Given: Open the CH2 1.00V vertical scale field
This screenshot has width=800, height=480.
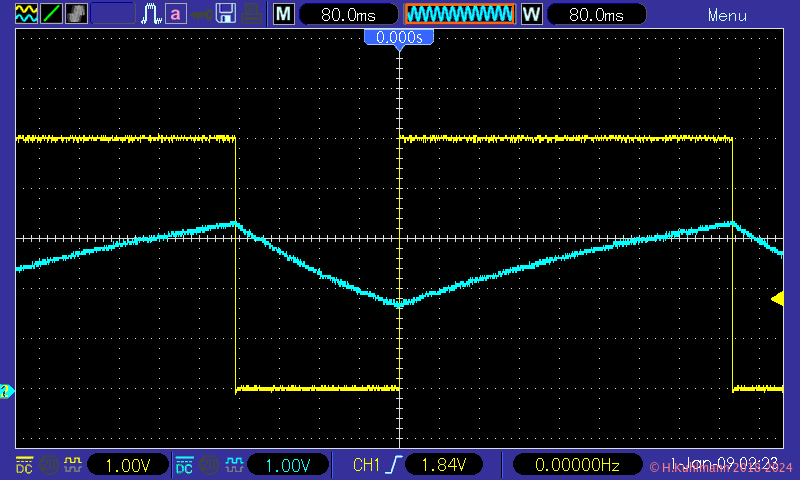Looking at the screenshot, I should [289, 464].
